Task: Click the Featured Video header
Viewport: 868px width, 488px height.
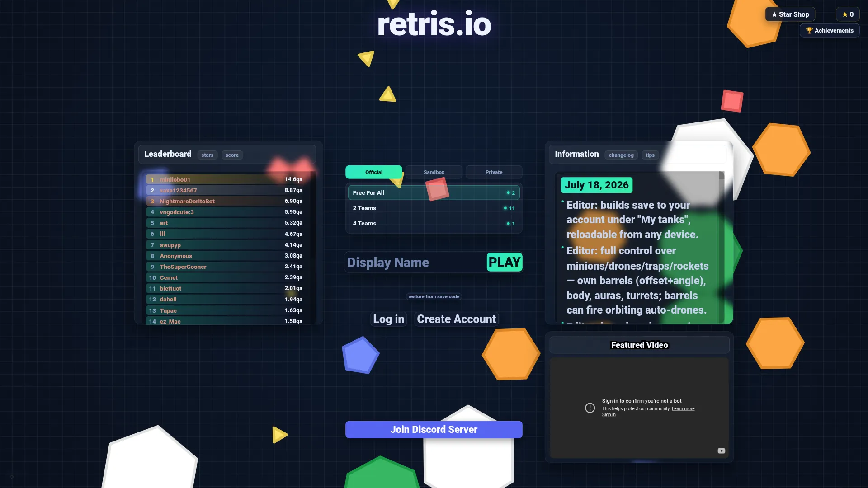Action: point(639,345)
